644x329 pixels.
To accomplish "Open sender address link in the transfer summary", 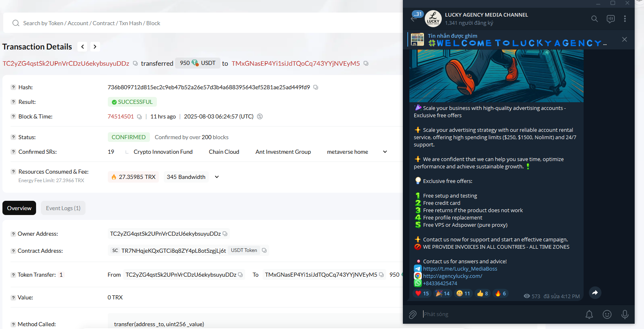I will coord(66,63).
